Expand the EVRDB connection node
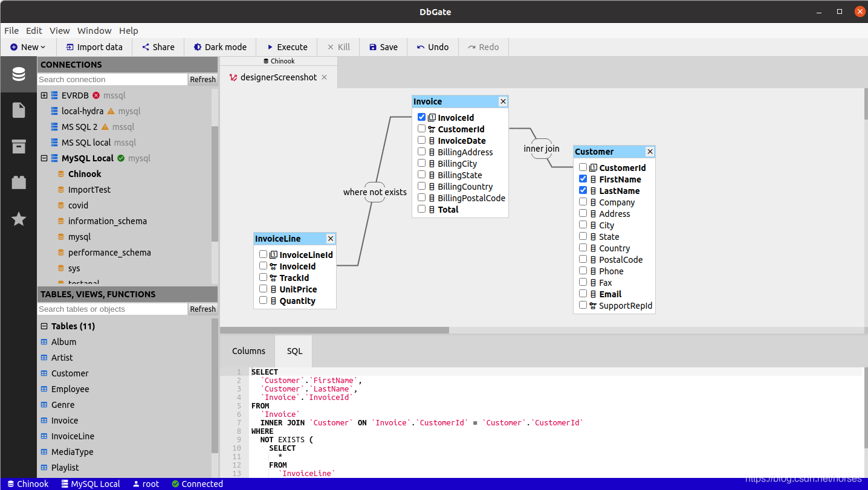The height and width of the screenshot is (490, 868). (44, 95)
